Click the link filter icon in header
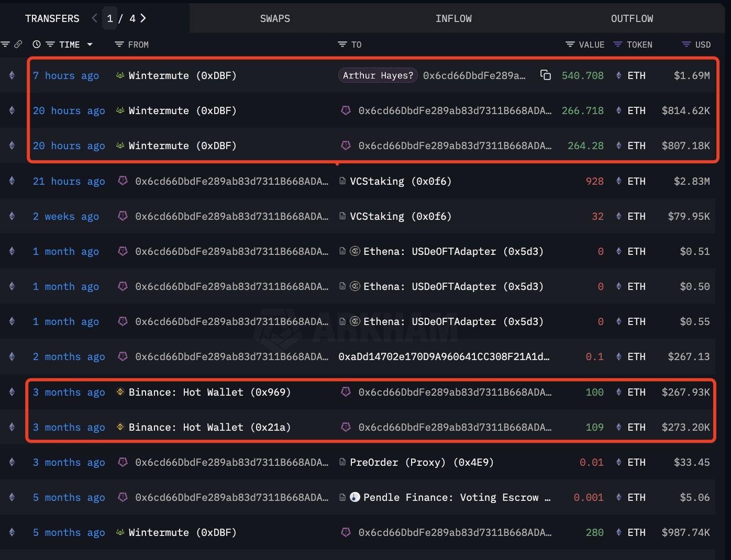The image size is (731, 560). (18, 44)
